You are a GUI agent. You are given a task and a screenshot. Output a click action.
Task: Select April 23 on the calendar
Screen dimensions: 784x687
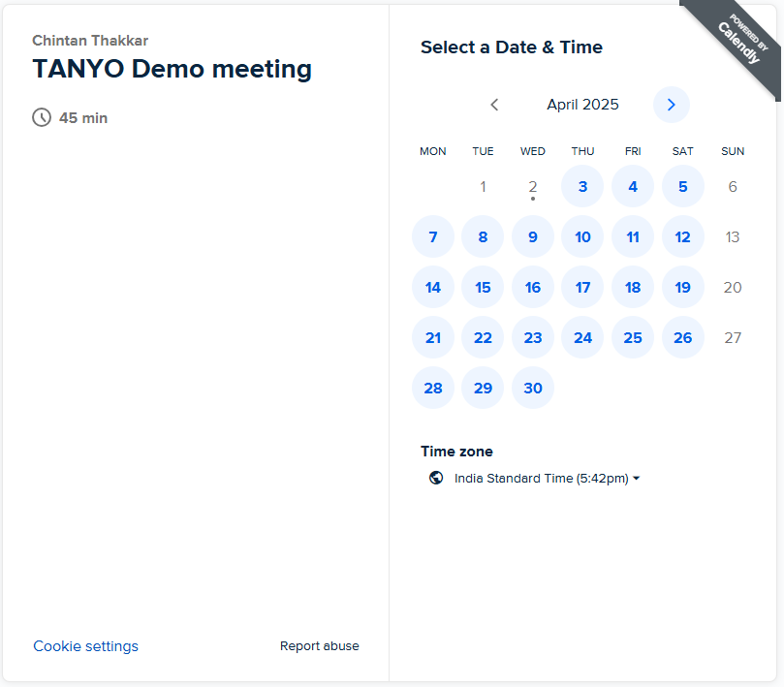pyautogui.click(x=532, y=338)
